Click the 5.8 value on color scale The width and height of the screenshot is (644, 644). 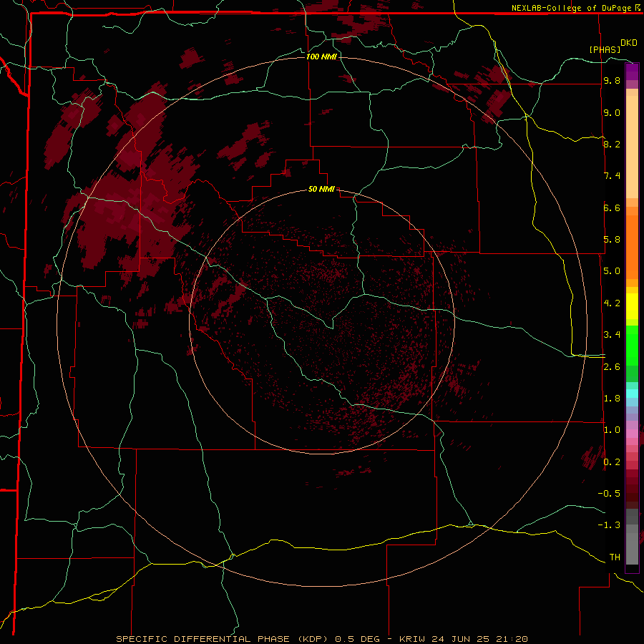[x=612, y=240]
